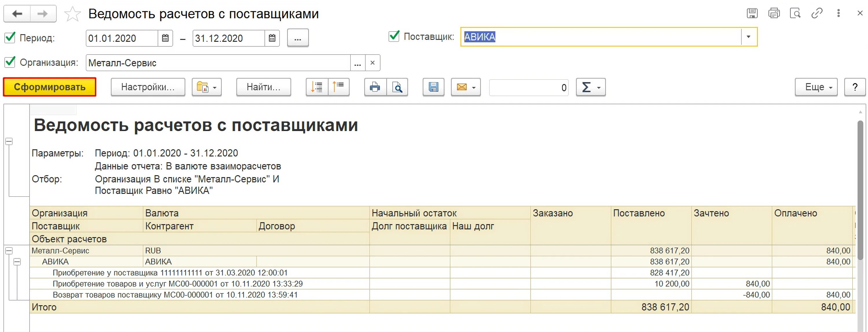
Task: Toggle the Организация checkbox
Action: click(x=10, y=62)
